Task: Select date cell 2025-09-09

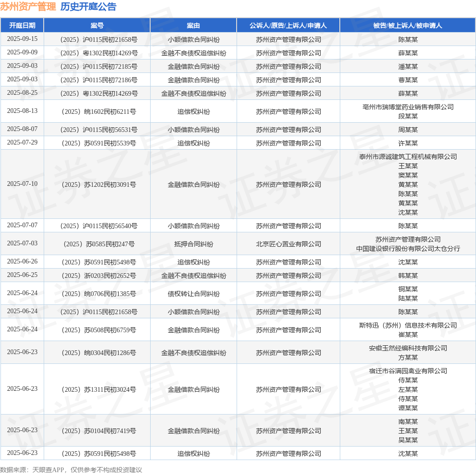Action: pyautogui.click(x=22, y=52)
